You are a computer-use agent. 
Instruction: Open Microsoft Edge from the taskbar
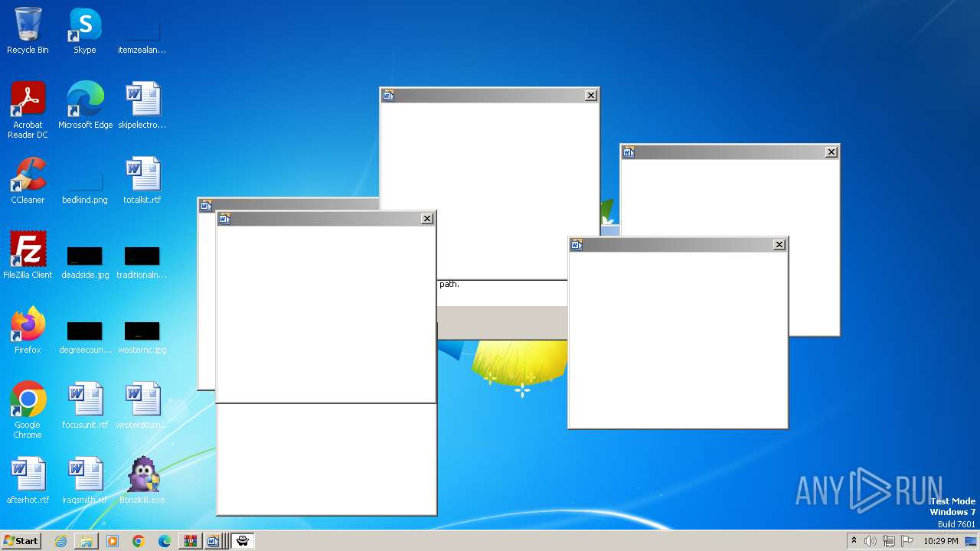coord(165,541)
